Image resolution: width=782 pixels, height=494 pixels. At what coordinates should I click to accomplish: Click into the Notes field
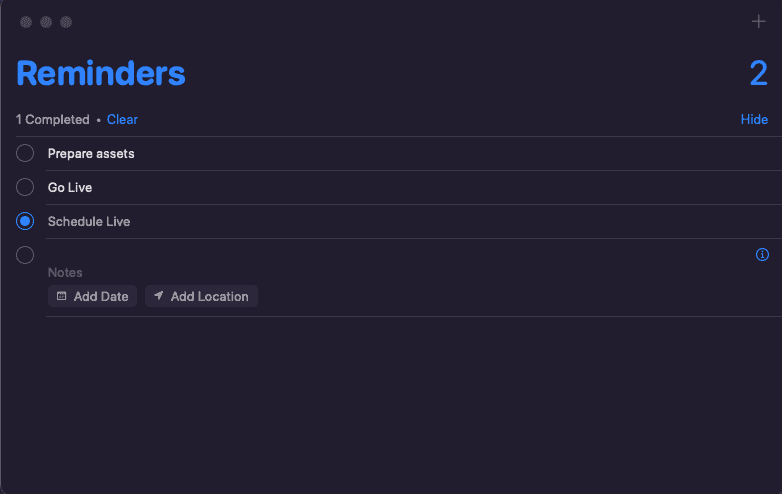[66, 272]
